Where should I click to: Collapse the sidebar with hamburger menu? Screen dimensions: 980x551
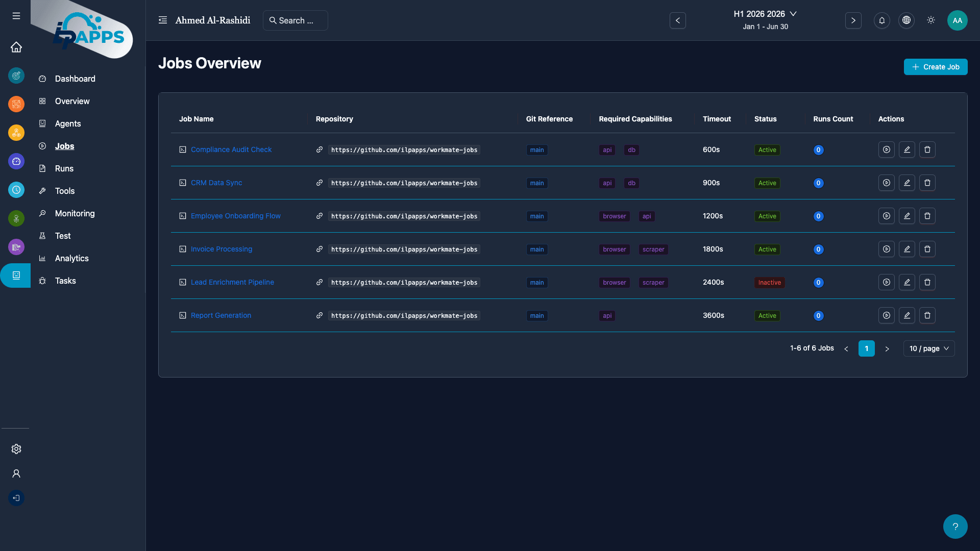pyautogui.click(x=16, y=16)
